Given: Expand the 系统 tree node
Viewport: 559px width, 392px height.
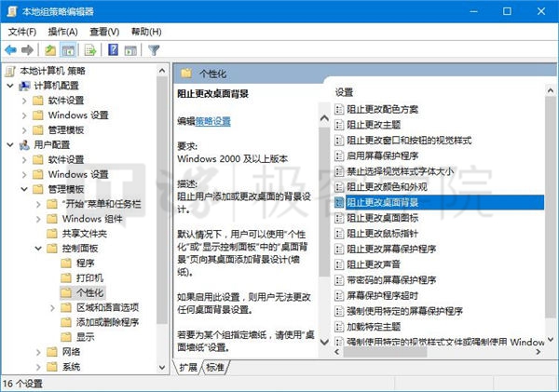Looking at the screenshot, I should (38, 367).
